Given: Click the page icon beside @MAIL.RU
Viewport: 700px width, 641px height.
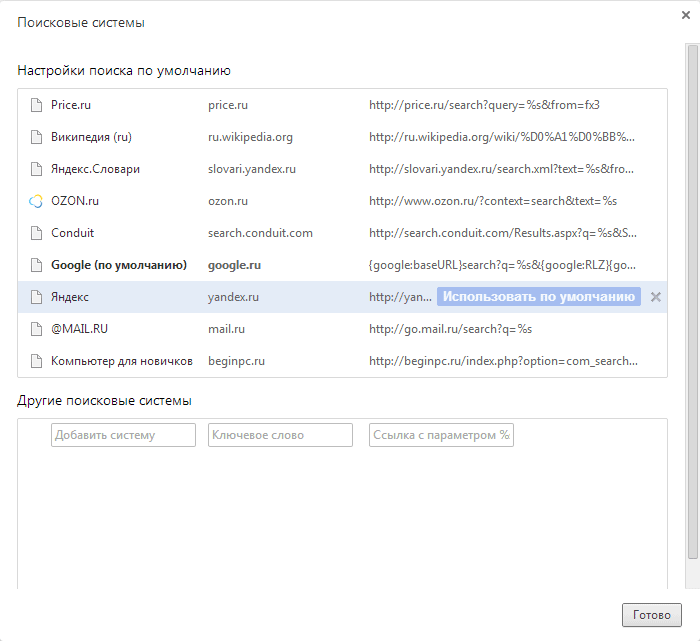Looking at the screenshot, I should [x=36, y=329].
